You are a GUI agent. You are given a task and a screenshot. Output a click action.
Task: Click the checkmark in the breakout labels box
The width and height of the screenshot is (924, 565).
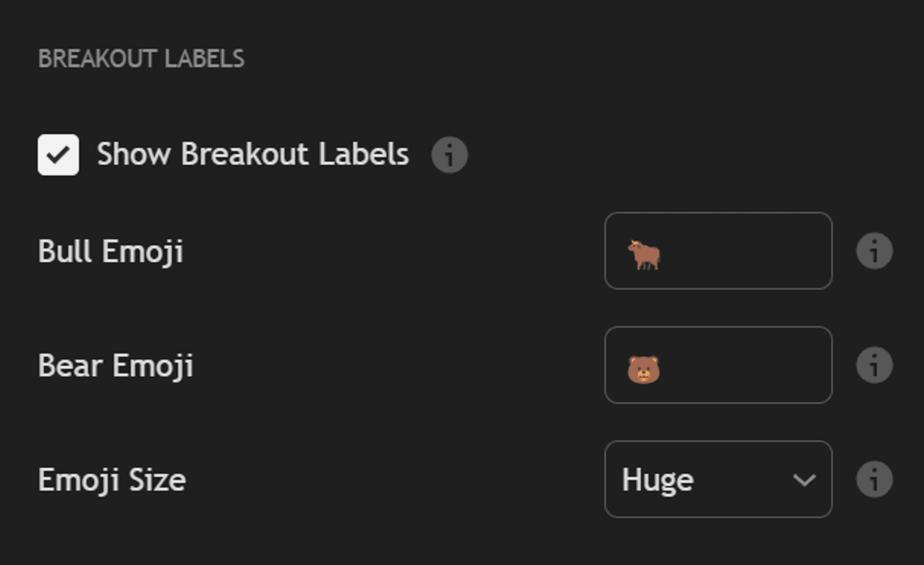point(58,155)
